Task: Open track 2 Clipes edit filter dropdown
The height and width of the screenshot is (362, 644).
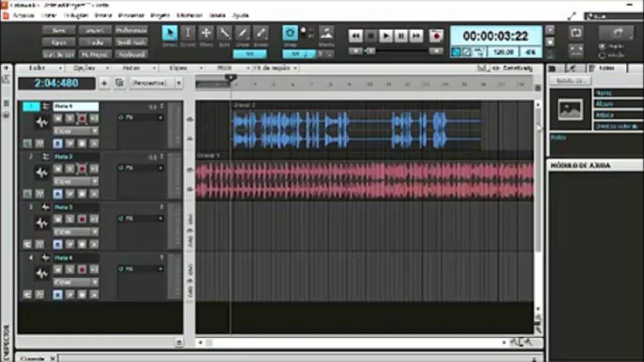Action: (76, 181)
